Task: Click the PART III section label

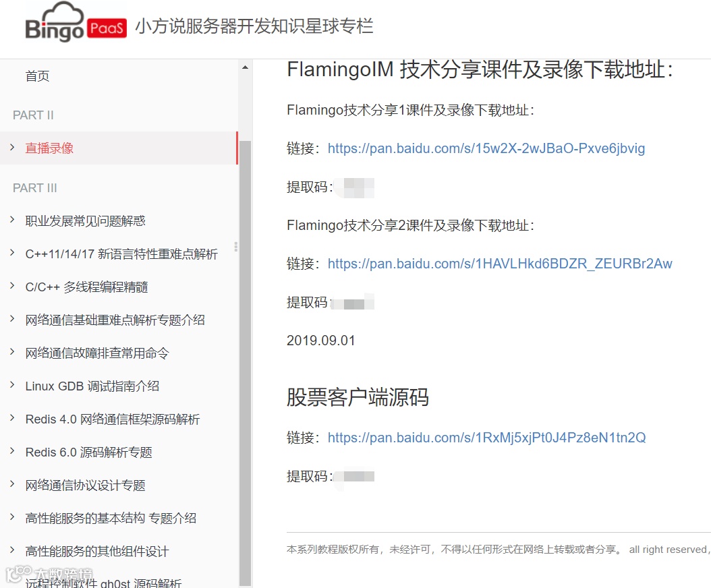Action: coord(35,187)
